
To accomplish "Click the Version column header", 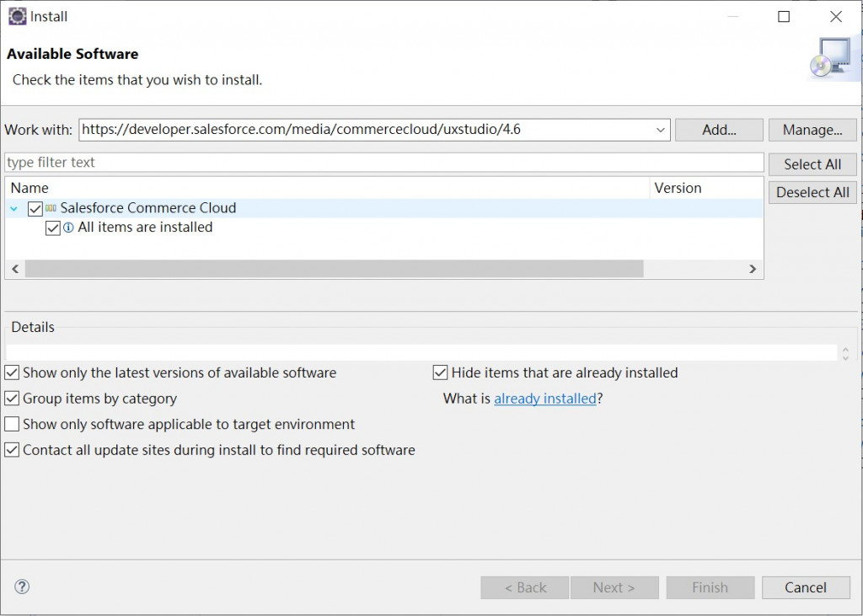I will point(678,188).
